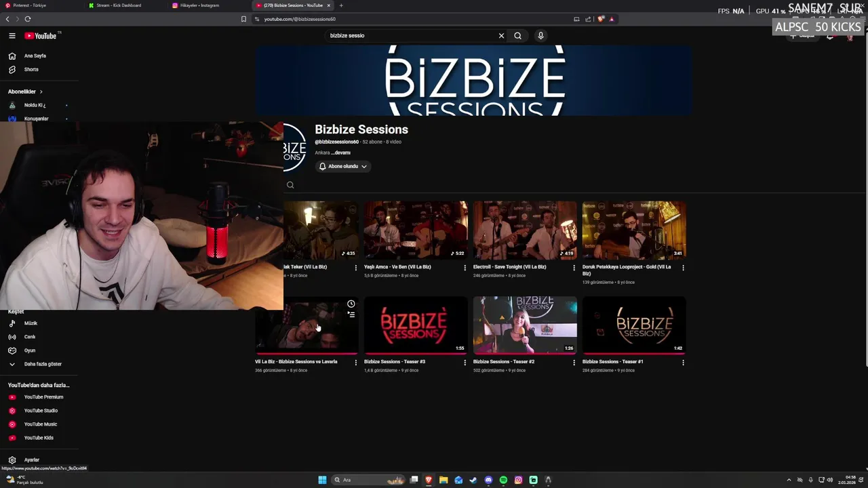The image size is (868, 488).
Task: Expand Abonelikler section chevron
Action: coord(41,91)
